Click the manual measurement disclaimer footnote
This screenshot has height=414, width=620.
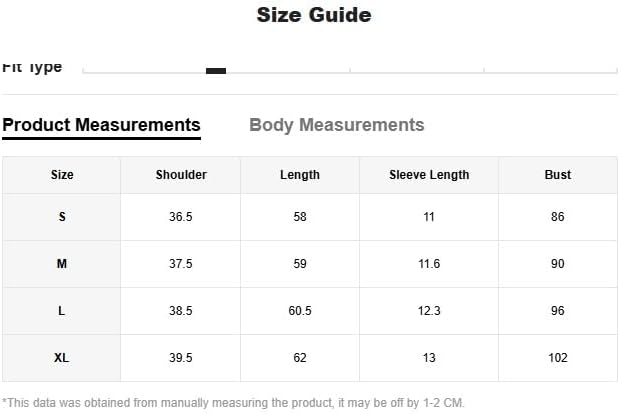[x=235, y=402]
